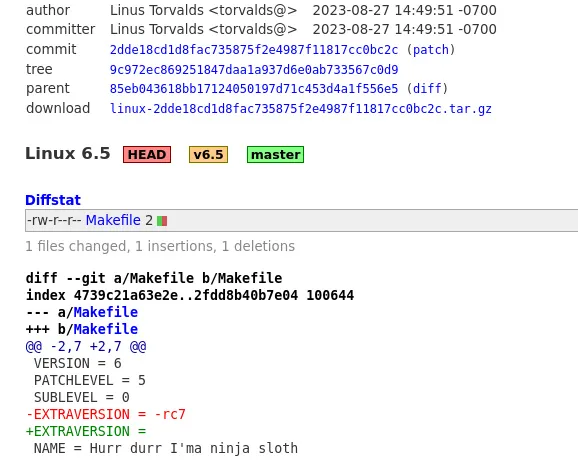Open the parent commit 85eb0436 link

[254, 89]
